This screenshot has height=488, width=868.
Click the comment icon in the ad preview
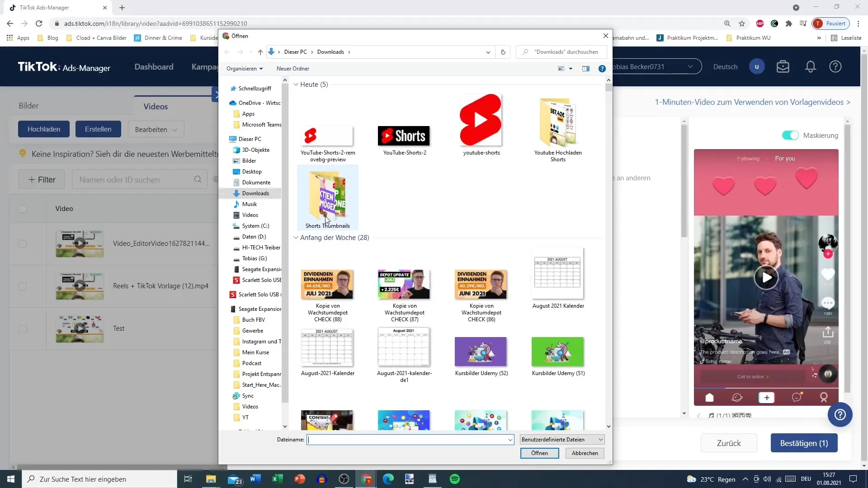pos(828,302)
